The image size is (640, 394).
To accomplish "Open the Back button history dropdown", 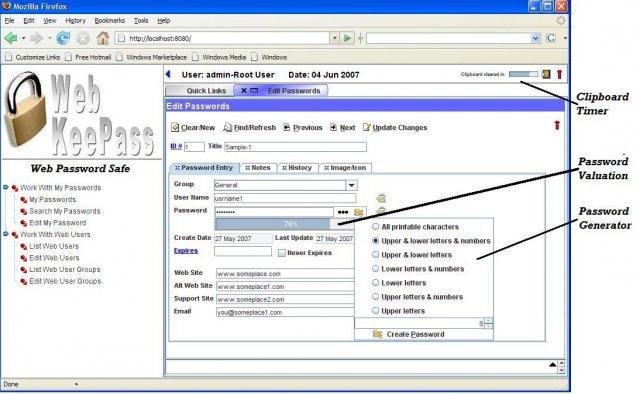I will tap(23, 38).
